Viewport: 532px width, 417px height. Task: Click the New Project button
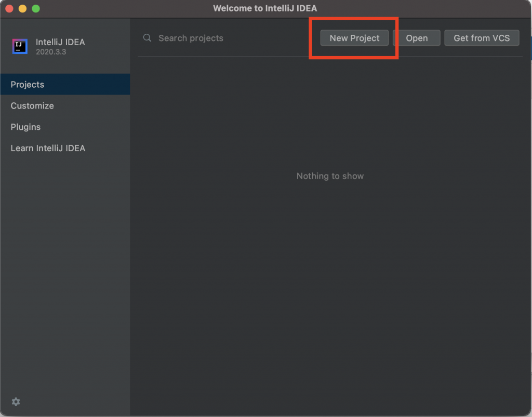point(354,38)
